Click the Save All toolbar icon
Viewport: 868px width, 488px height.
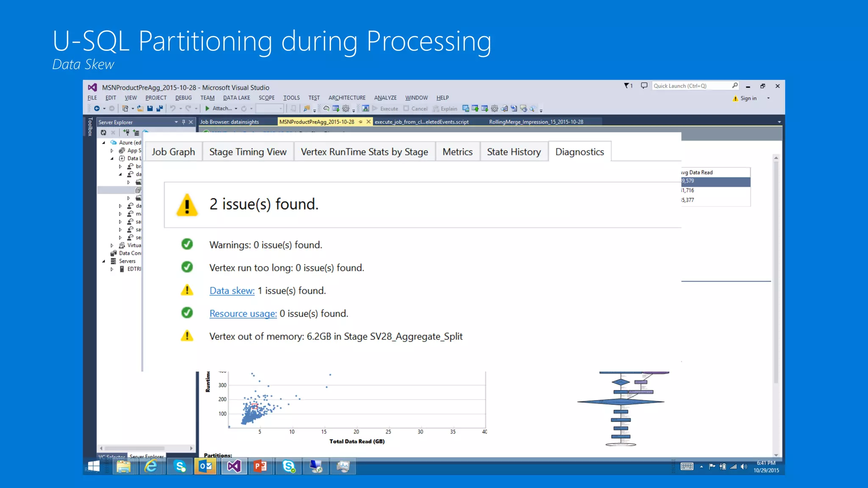point(159,108)
